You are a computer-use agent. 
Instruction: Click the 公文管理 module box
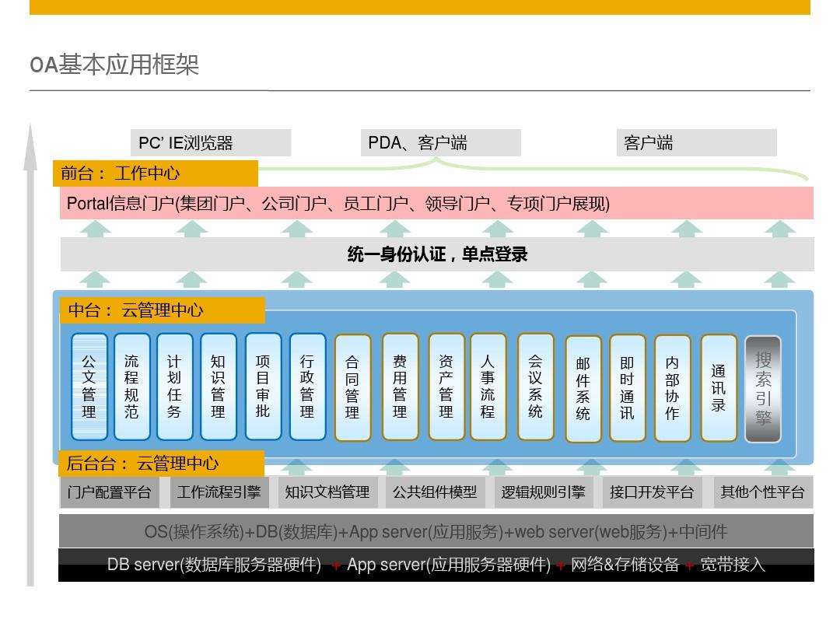coord(89,387)
